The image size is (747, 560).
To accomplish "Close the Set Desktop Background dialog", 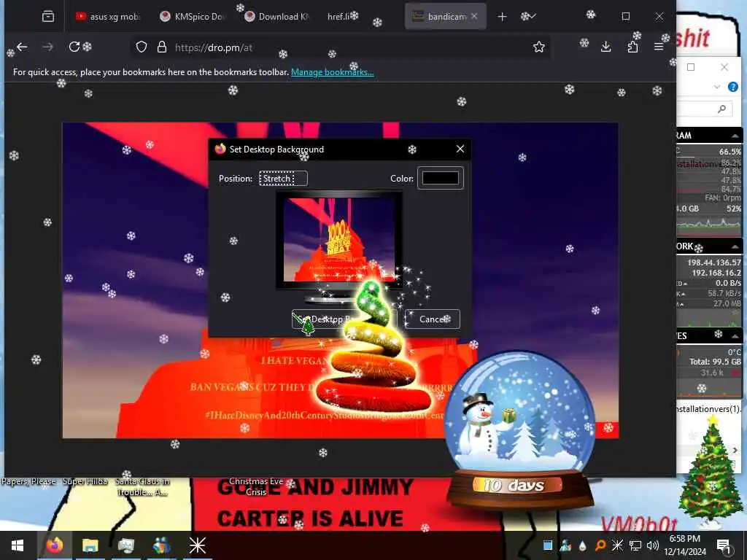I will coord(460,149).
